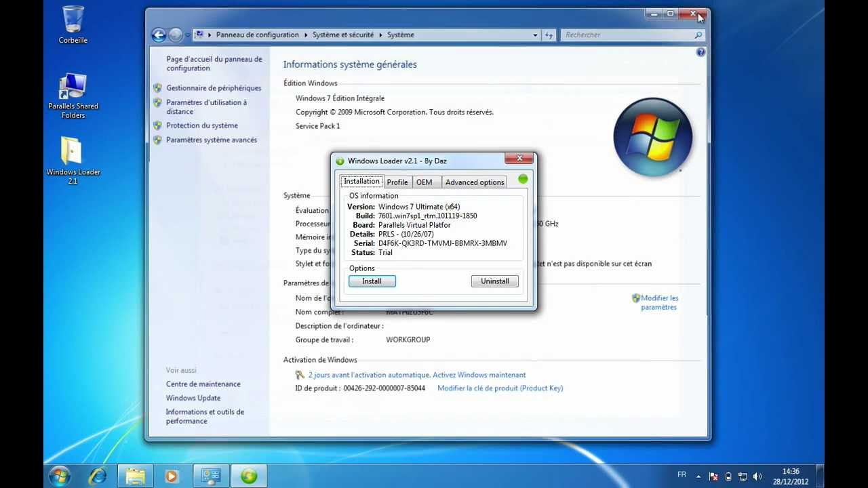Viewport: 868px width, 488px height.
Task: Focus the Rechercher search field
Action: (x=627, y=35)
